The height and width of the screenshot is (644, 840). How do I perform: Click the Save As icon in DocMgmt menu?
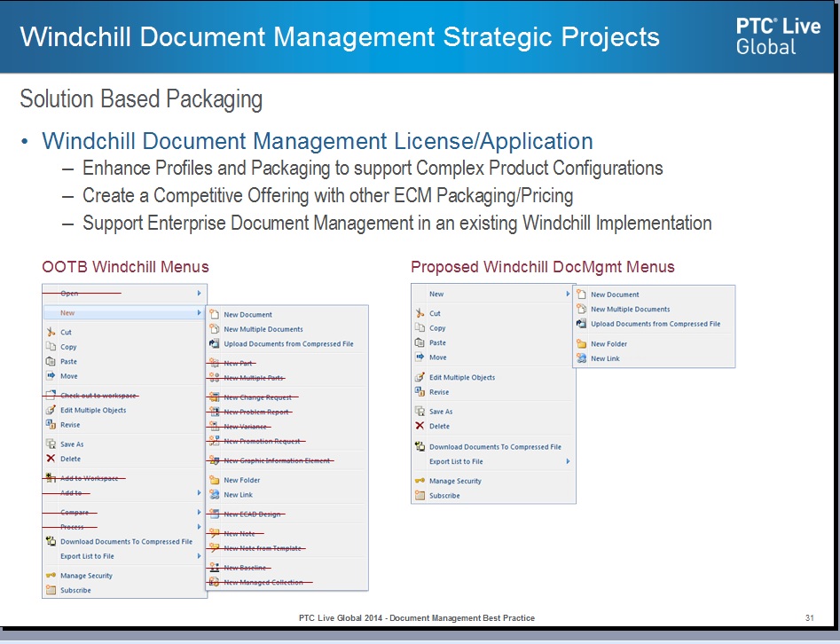click(420, 411)
